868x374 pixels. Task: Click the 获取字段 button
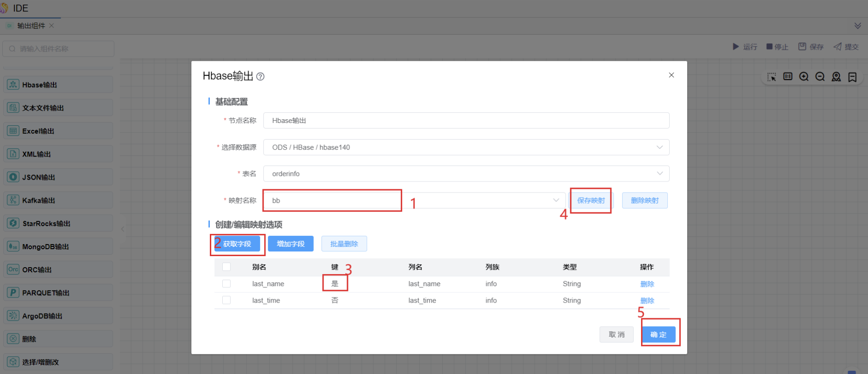pyautogui.click(x=237, y=244)
